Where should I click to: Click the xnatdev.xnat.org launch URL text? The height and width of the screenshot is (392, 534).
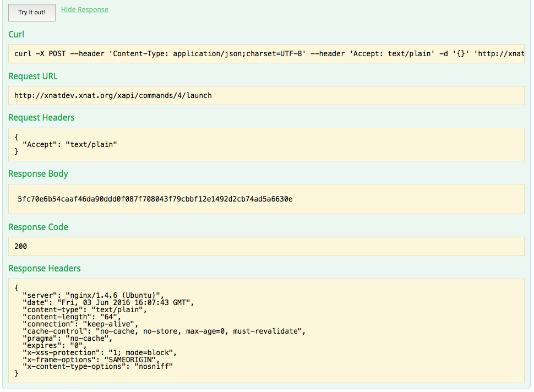(113, 95)
